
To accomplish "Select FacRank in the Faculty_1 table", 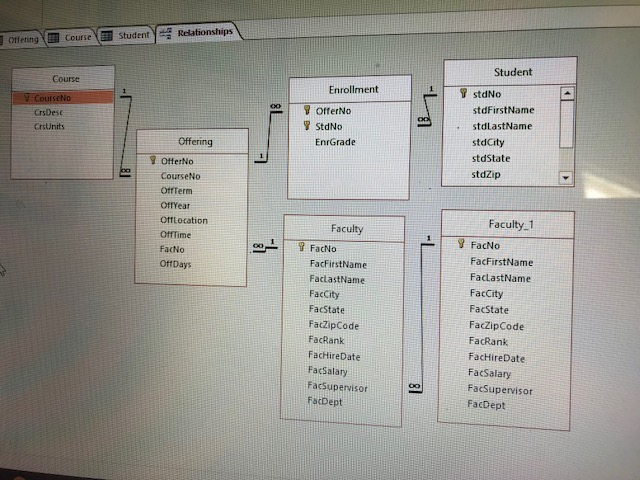I will (x=488, y=341).
